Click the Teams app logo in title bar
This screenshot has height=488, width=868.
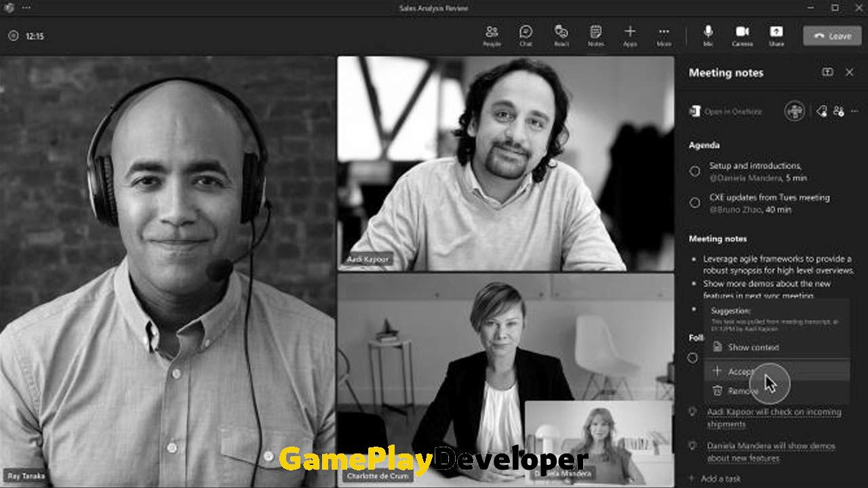[9, 8]
